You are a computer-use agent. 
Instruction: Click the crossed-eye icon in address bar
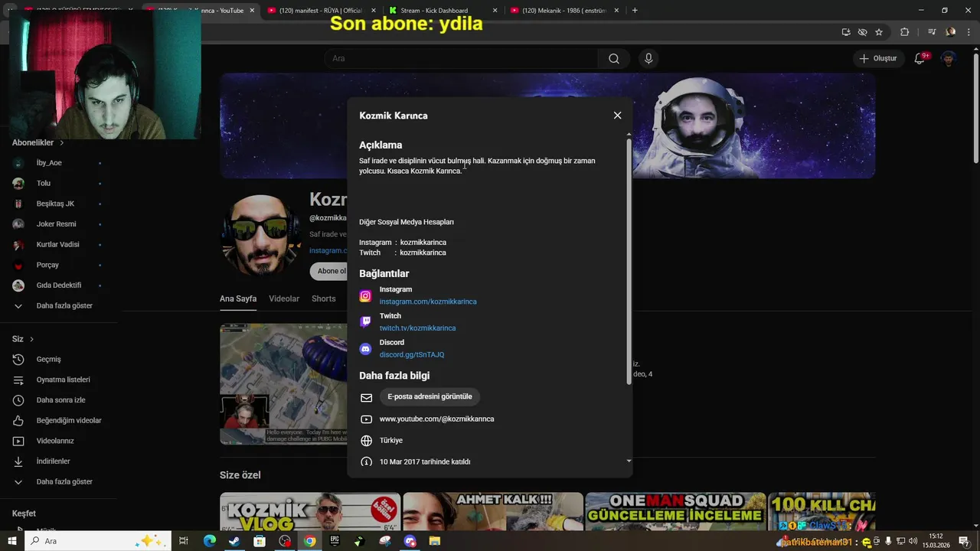(x=862, y=32)
